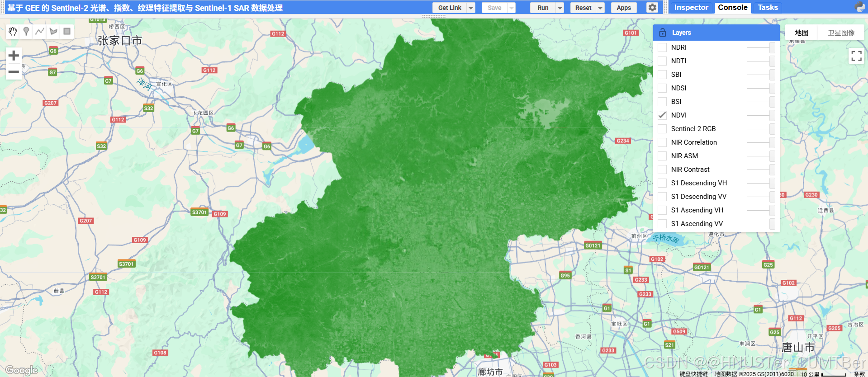
Task: Click the S1 Descending VV layer label
Action: [x=698, y=197]
